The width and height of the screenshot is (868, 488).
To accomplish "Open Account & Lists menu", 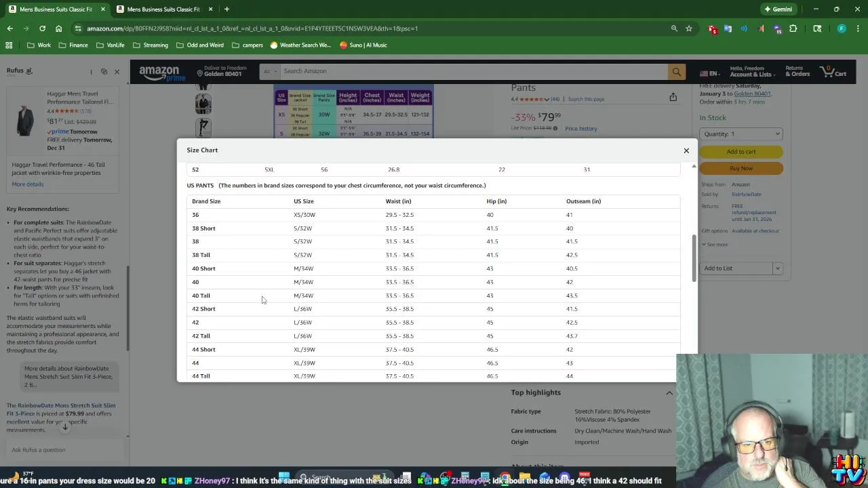I will pos(751,71).
